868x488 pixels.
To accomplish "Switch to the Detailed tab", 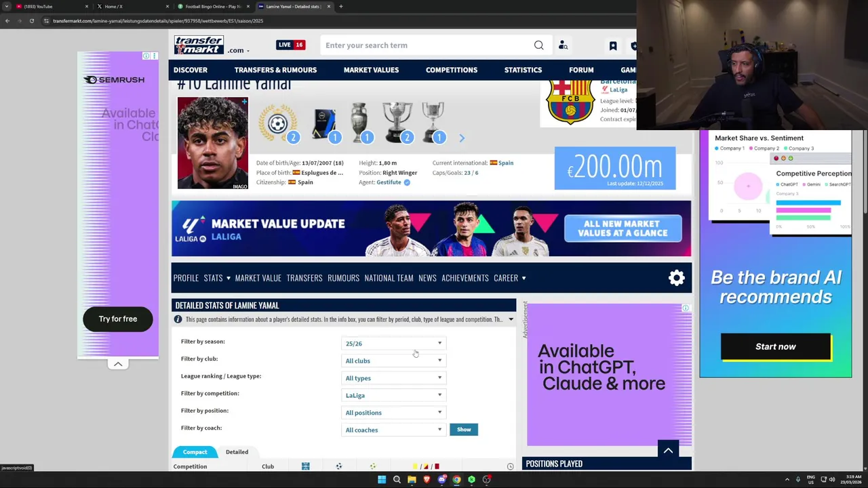I will (x=237, y=452).
